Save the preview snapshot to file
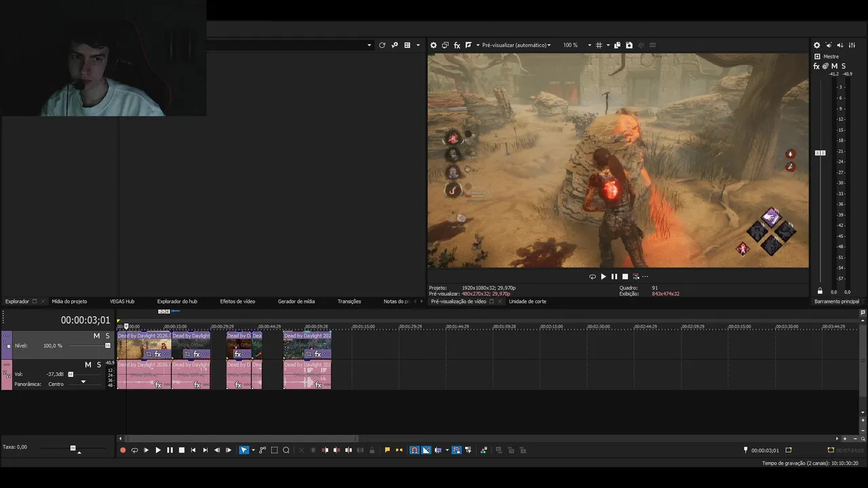Image resolution: width=868 pixels, height=488 pixels. tap(629, 45)
